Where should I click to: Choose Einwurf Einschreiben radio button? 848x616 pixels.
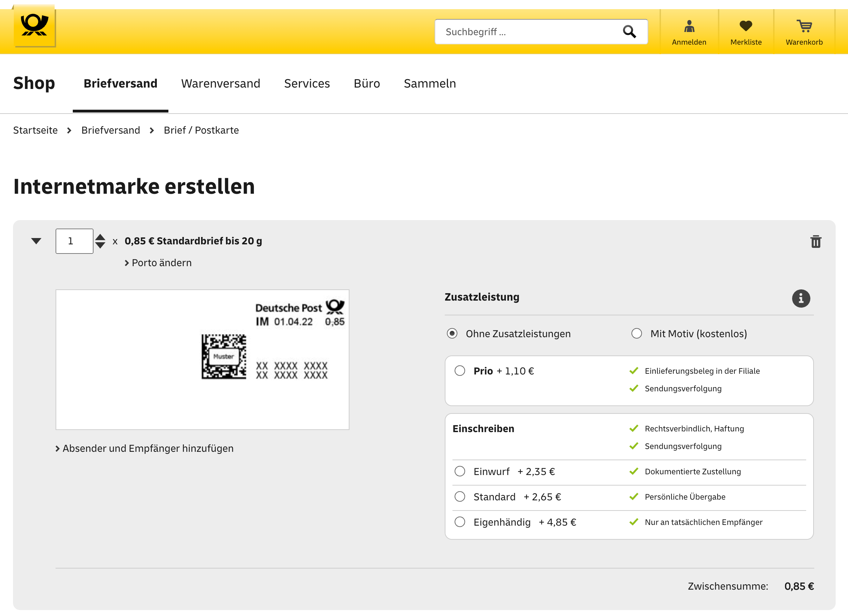[460, 471]
